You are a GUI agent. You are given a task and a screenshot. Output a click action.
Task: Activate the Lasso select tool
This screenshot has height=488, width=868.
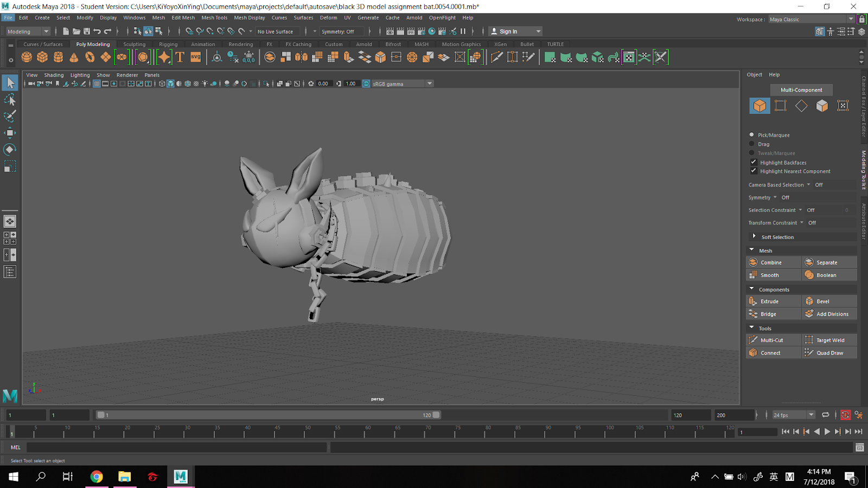click(x=10, y=100)
